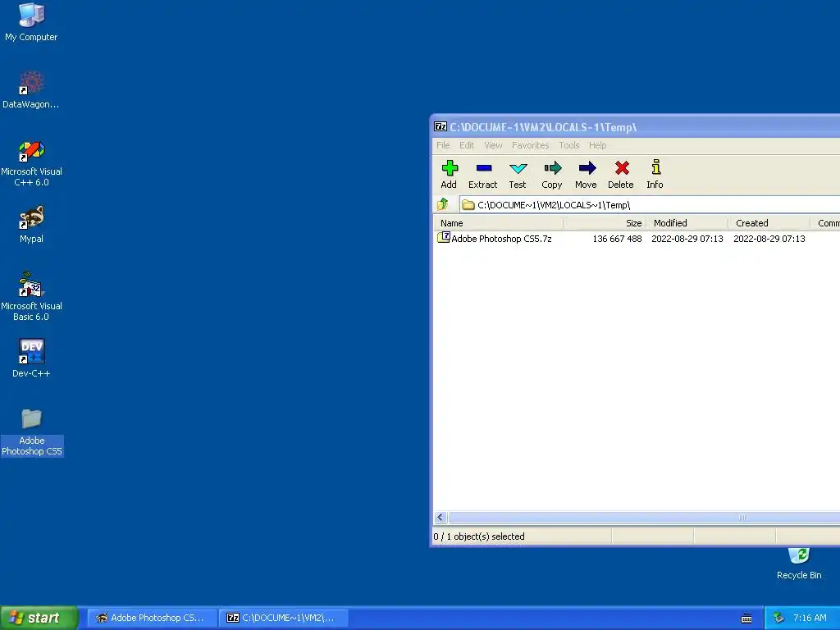Select the Mypal browser shortcut

[31, 225]
